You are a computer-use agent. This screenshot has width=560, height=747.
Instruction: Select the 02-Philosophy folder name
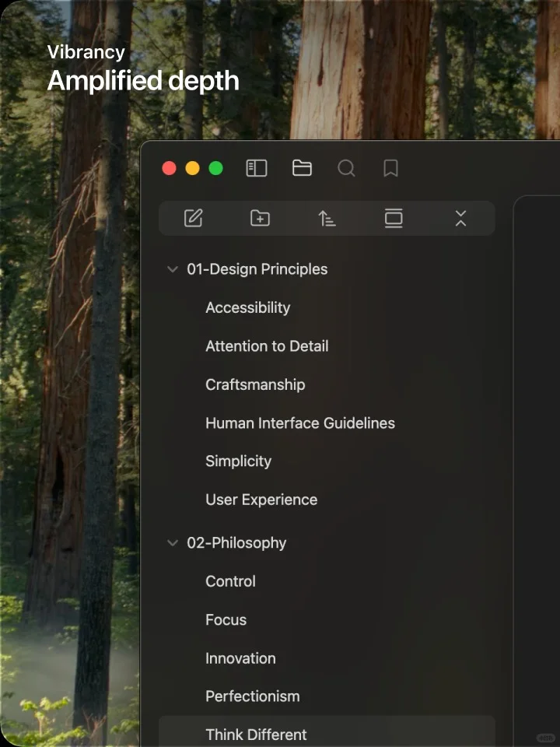(x=236, y=542)
